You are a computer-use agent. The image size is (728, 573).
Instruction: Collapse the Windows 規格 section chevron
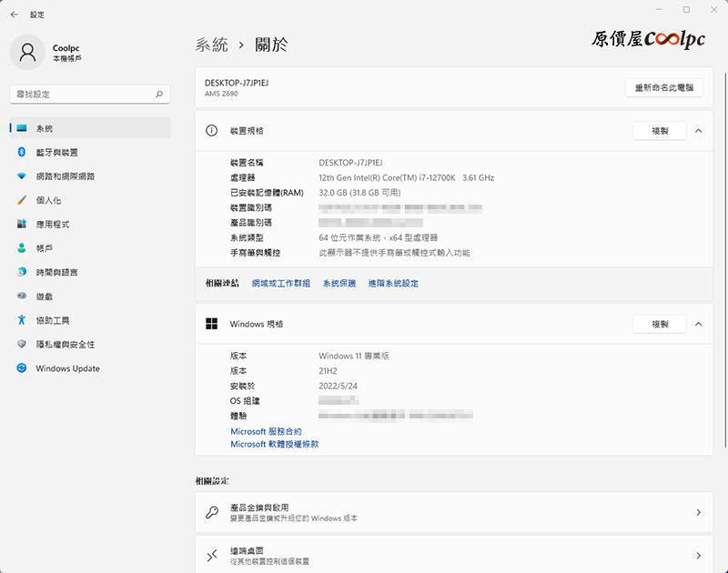698,324
